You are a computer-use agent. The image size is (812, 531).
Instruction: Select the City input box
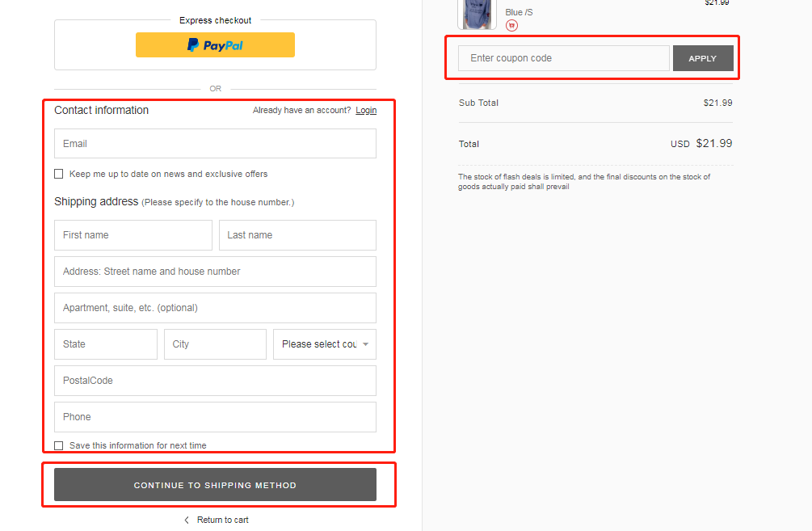coord(215,344)
